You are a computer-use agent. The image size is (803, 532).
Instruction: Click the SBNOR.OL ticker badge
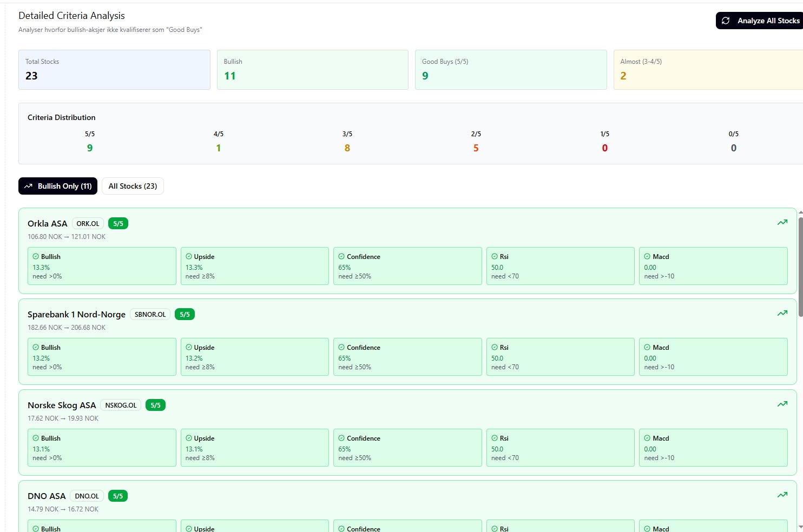pos(150,315)
